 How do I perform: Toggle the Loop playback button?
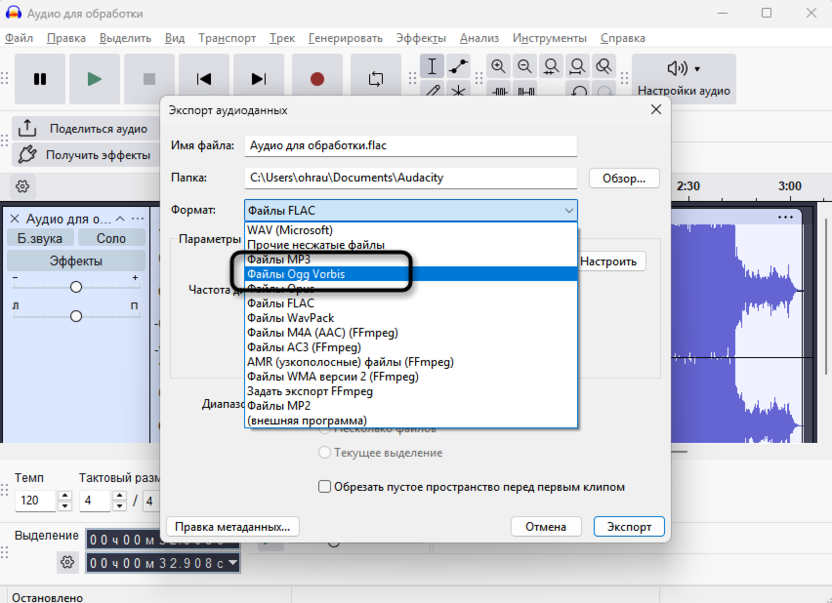(x=376, y=79)
